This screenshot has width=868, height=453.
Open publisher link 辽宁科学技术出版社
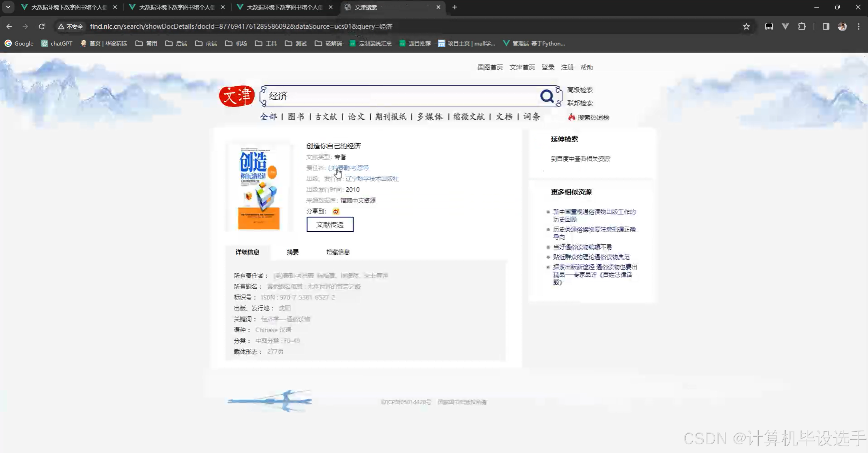tap(372, 179)
